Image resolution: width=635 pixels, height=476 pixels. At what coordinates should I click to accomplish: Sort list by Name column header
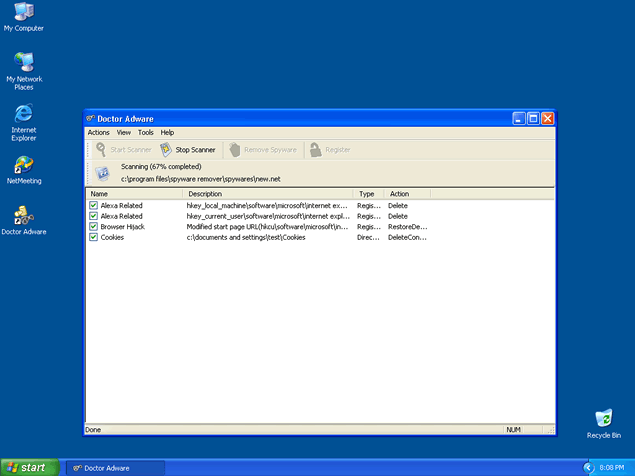pos(135,194)
